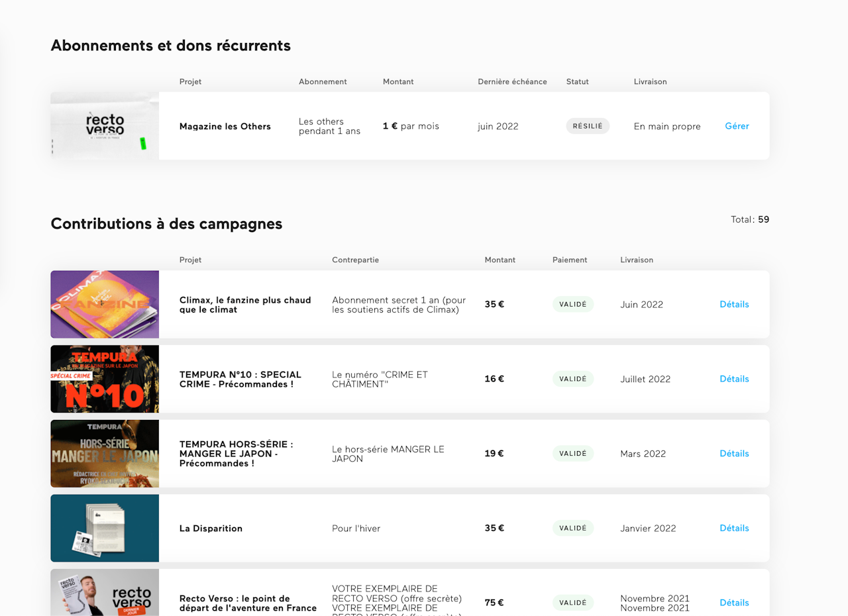848x616 pixels.
Task: Click the subscription text Les others pendant 1 an
Action: (329, 126)
